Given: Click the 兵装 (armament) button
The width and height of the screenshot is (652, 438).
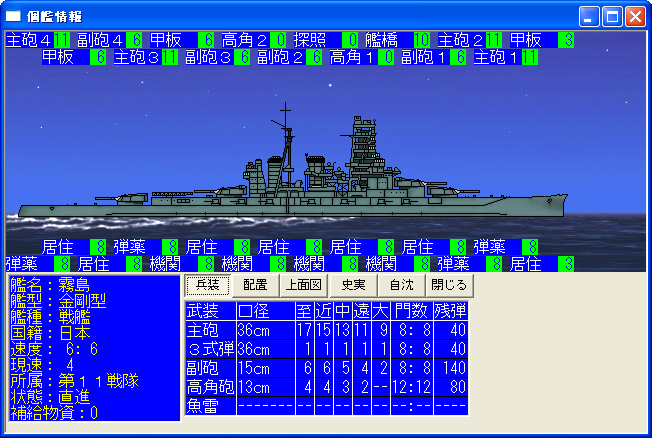Looking at the screenshot, I should [207, 285].
